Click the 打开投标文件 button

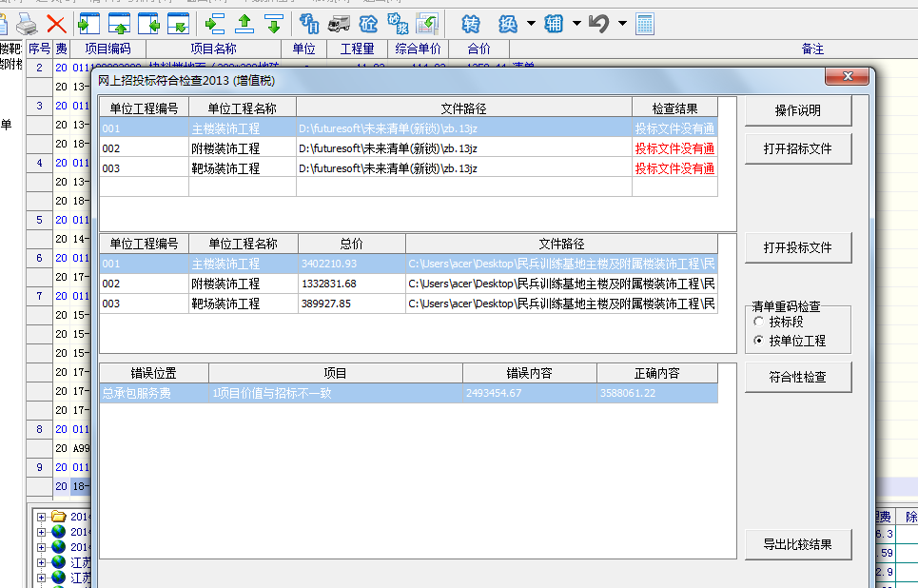tap(797, 247)
